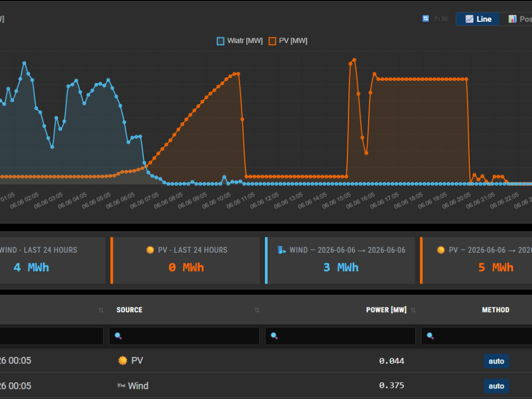Toggle Wiatr [MW] legend series
This screenshot has width=532, height=399.
[x=240, y=41]
